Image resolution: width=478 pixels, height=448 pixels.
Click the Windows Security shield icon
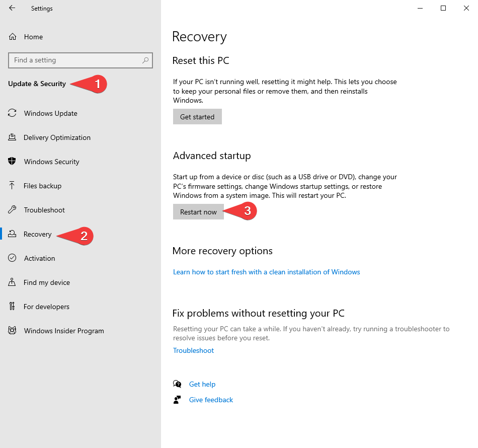(13, 162)
